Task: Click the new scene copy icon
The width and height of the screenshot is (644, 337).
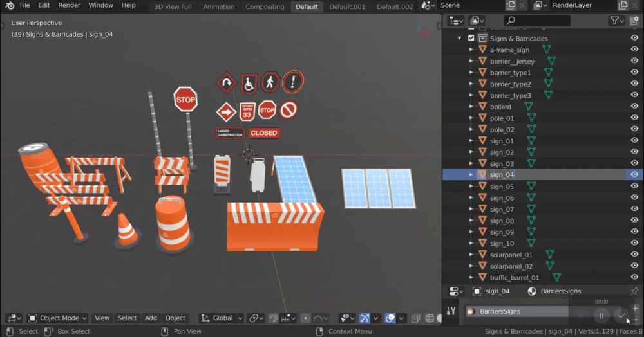Action: 511,6
